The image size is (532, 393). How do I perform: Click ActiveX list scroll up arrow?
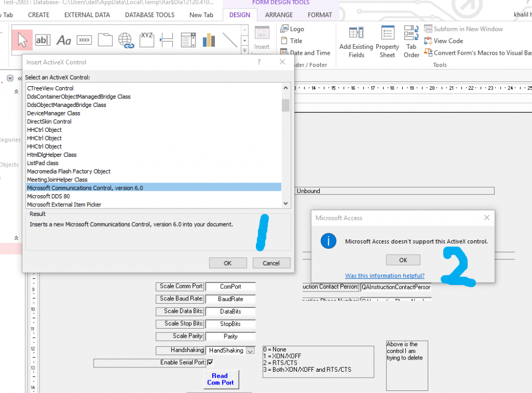tap(286, 88)
